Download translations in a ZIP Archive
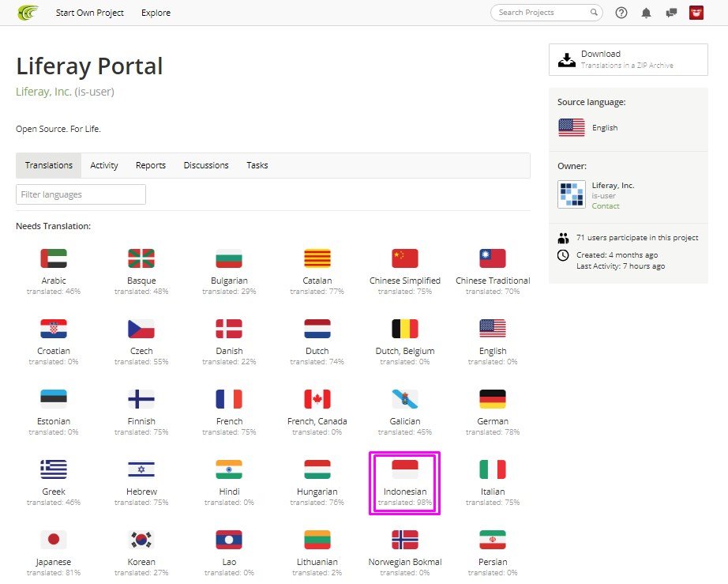 pyautogui.click(x=629, y=59)
